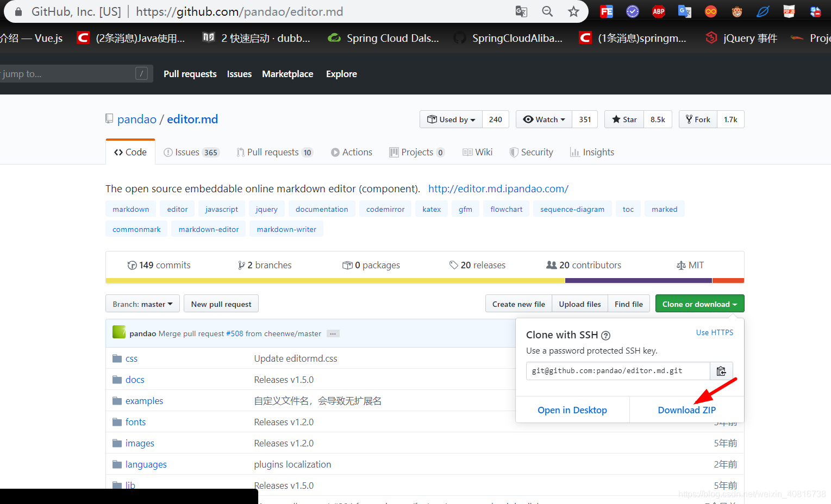Click the orange infinity extension icon

(x=711, y=11)
